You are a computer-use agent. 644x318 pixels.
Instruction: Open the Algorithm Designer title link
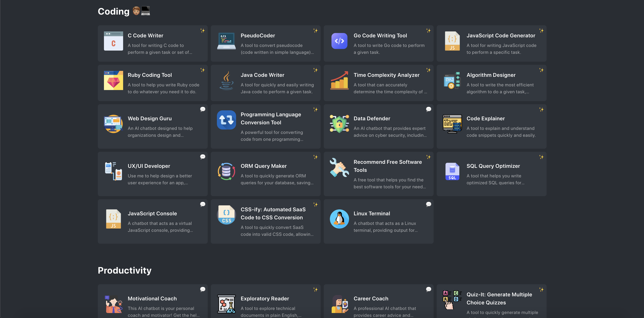[x=491, y=75]
